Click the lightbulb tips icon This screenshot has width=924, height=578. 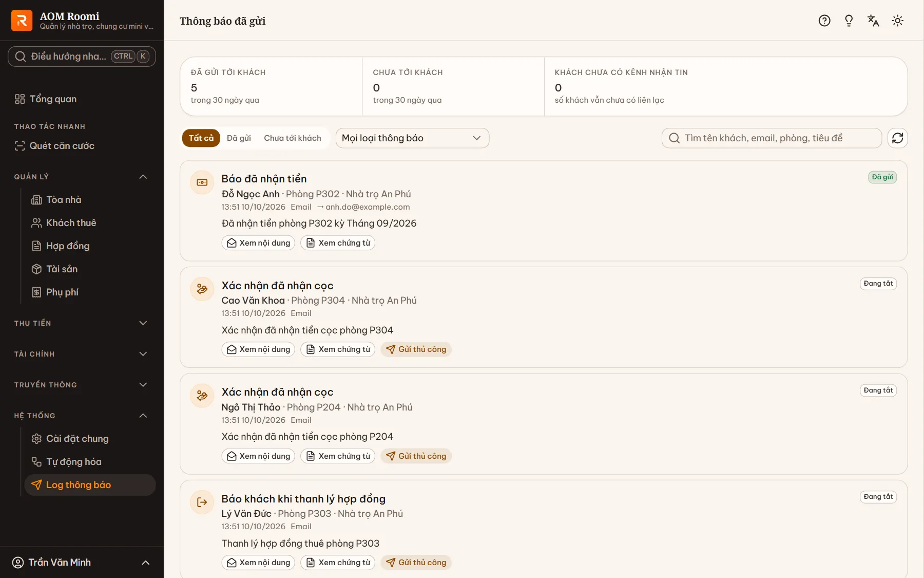point(849,21)
